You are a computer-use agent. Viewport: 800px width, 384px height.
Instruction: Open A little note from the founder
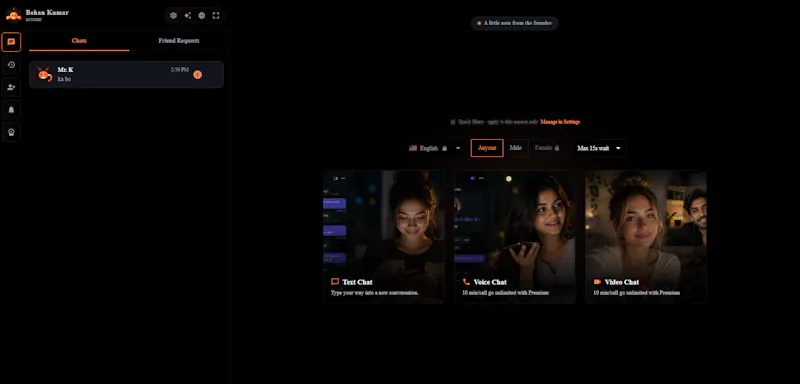[514, 23]
